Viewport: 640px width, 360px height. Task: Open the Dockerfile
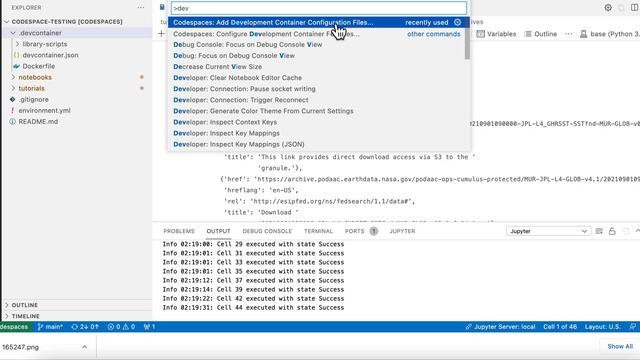pos(38,66)
